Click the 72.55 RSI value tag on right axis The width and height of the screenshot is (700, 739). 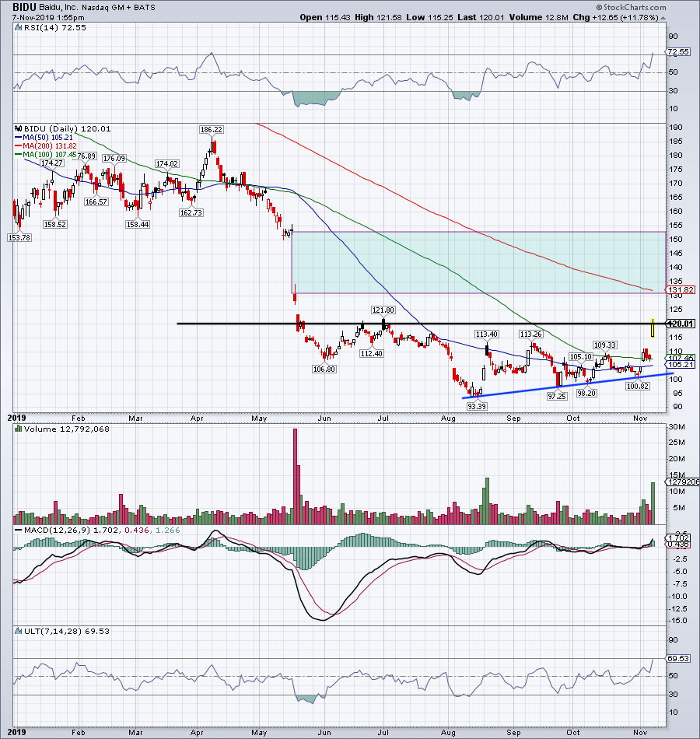(x=678, y=52)
